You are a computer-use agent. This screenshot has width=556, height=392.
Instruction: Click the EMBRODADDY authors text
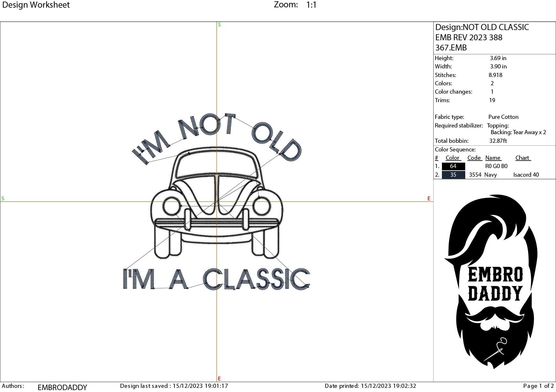62,387
